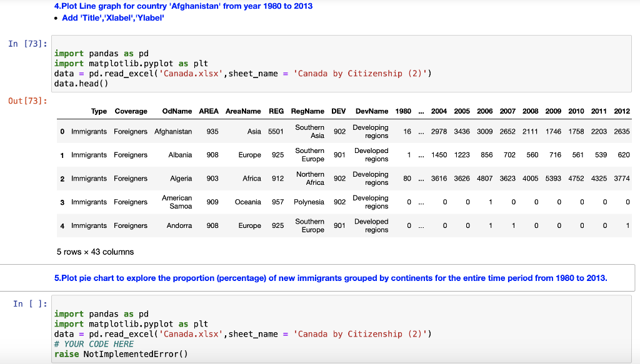Click 'data.head()' line in cell 73
Viewport: 640px width, 364px height.
coord(81,84)
